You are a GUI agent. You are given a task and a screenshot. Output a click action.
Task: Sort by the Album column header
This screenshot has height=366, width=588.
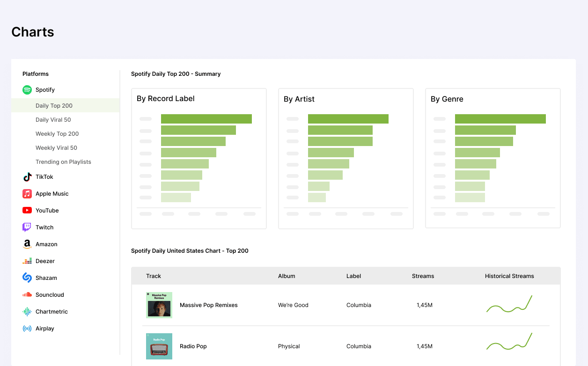(x=287, y=276)
